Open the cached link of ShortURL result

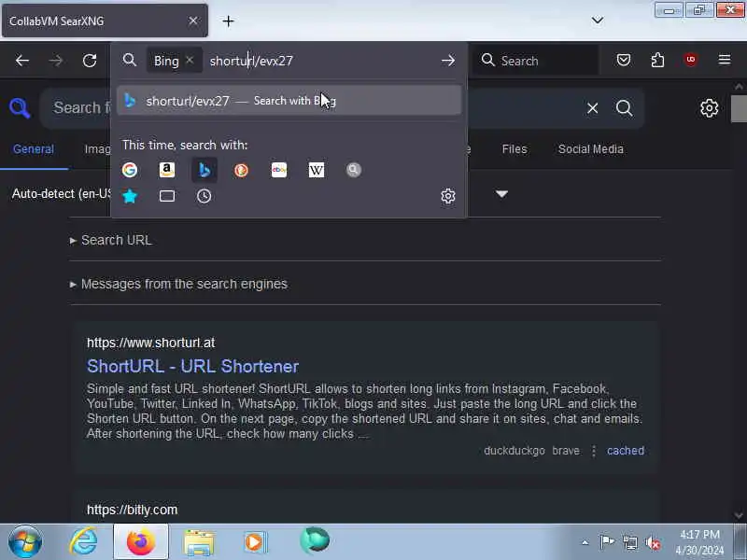tap(625, 451)
